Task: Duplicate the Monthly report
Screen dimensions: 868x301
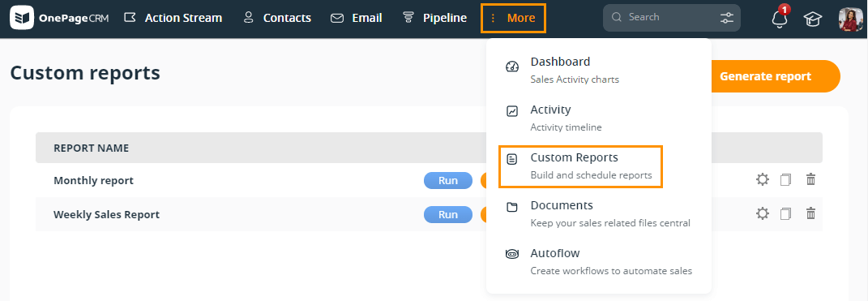Action: coord(785,179)
